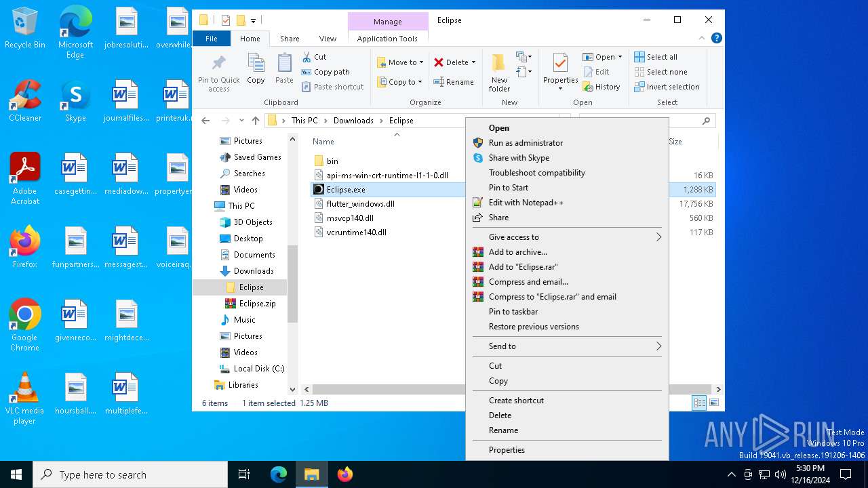
Task: Expand the Send to submenu
Action: coord(567,346)
